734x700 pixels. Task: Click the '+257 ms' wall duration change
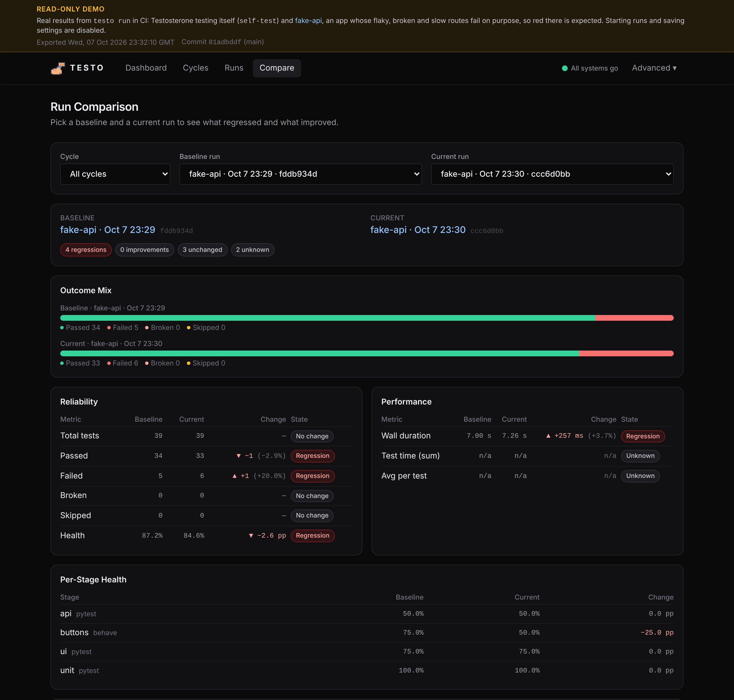pyautogui.click(x=565, y=436)
